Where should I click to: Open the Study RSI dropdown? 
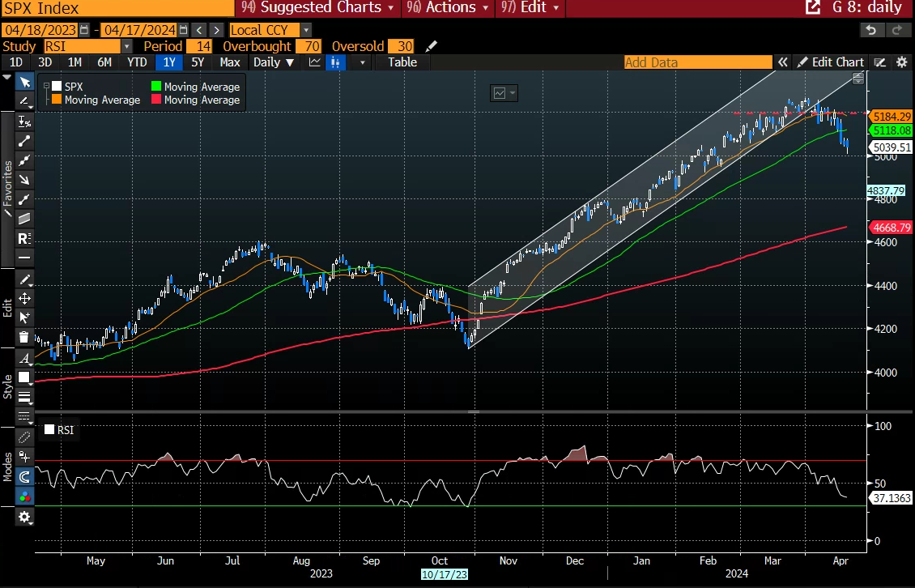tap(126, 46)
